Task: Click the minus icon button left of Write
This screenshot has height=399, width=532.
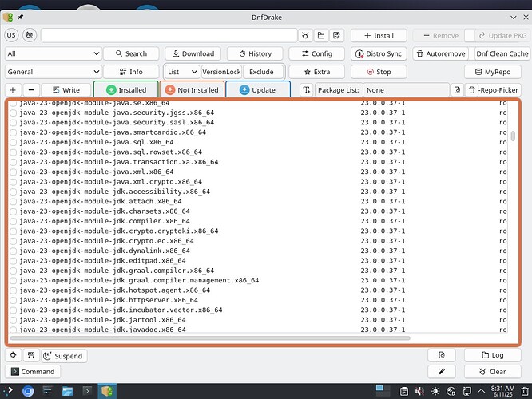Action: coord(31,90)
